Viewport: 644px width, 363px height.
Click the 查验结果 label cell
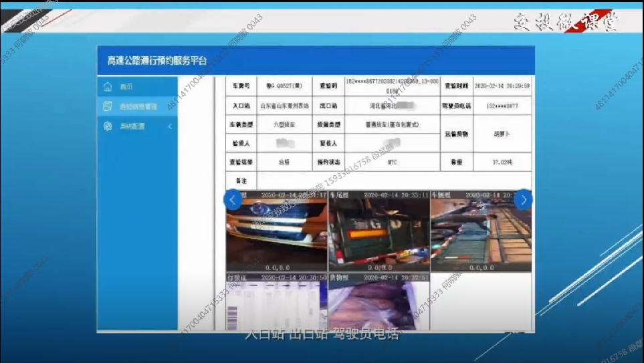(241, 162)
